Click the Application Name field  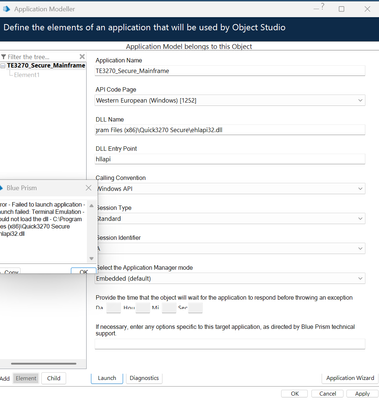point(230,71)
